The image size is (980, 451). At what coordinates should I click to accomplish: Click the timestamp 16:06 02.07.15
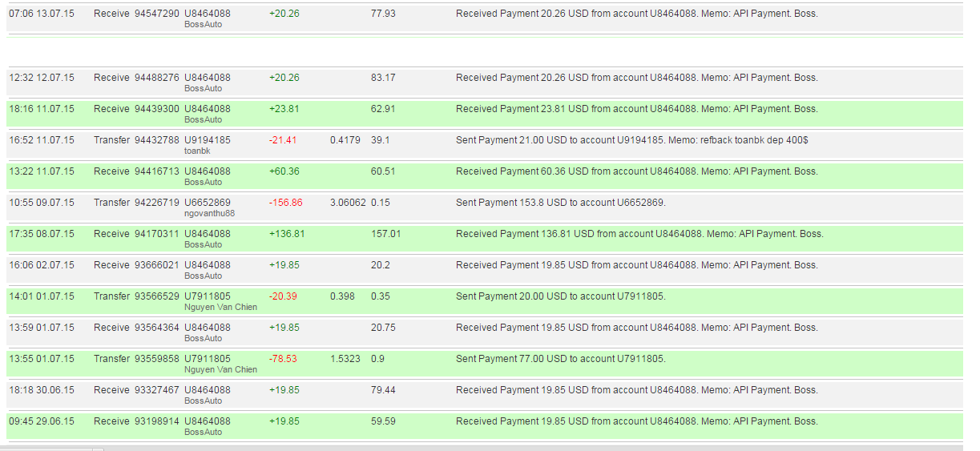pyautogui.click(x=42, y=265)
